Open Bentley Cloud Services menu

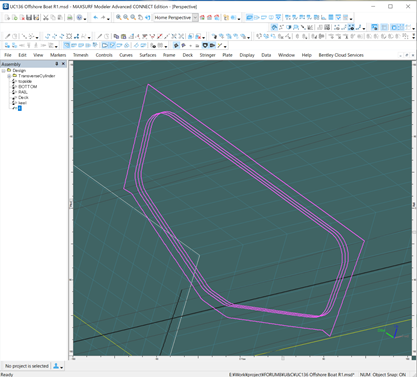tap(341, 55)
